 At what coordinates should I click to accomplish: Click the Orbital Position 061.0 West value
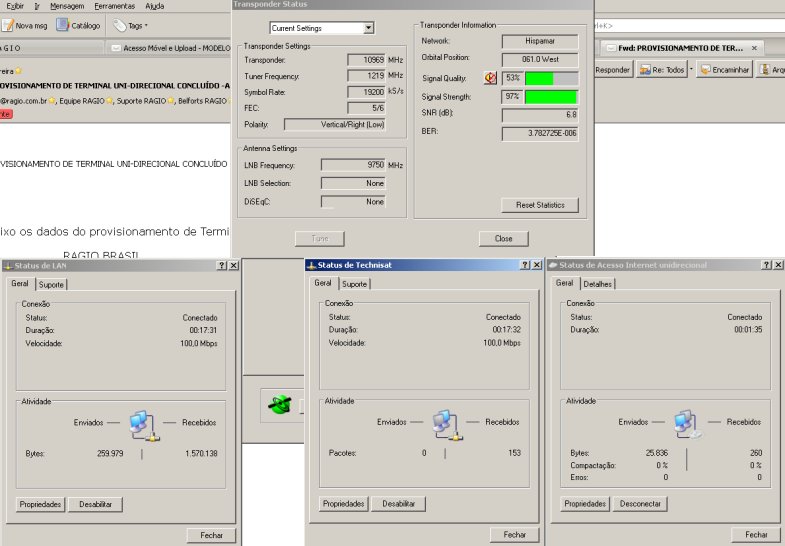pos(540,59)
